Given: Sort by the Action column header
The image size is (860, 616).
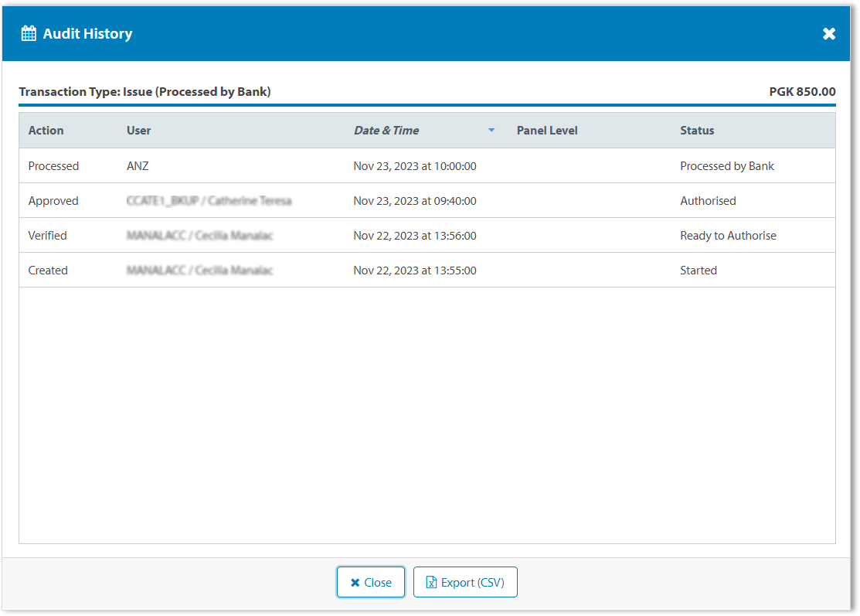Looking at the screenshot, I should (x=46, y=131).
